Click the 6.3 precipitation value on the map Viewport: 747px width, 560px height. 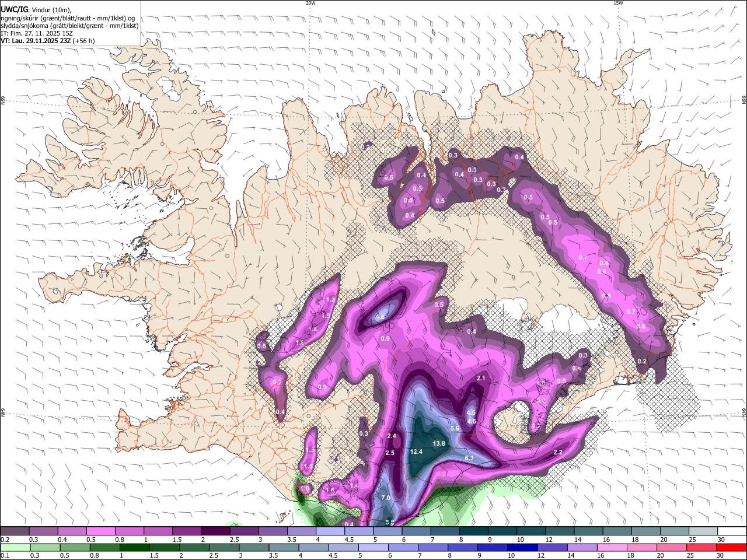tap(469, 458)
